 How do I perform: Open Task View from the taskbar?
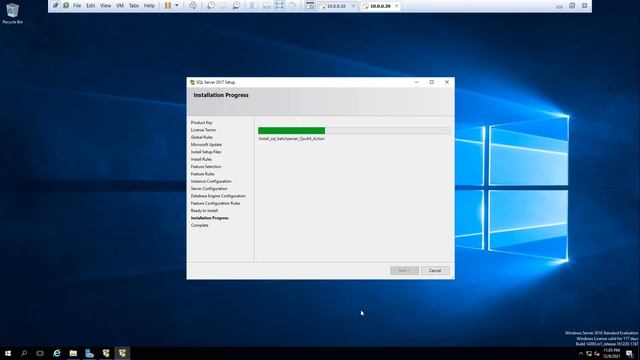(x=40, y=353)
